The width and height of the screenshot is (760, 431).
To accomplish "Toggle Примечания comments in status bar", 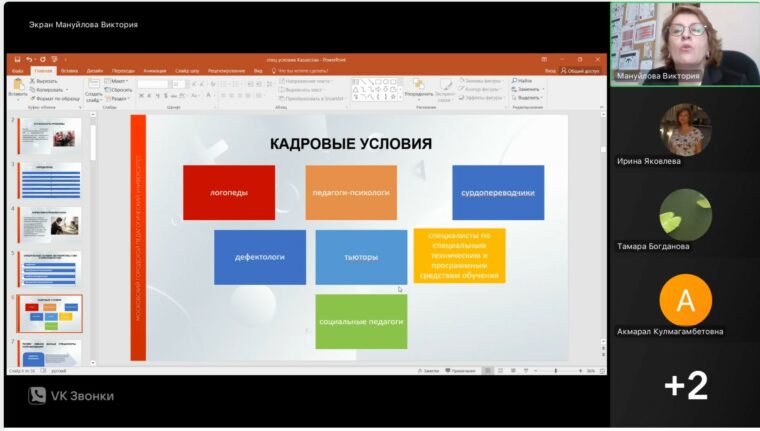I will (x=459, y=370).
